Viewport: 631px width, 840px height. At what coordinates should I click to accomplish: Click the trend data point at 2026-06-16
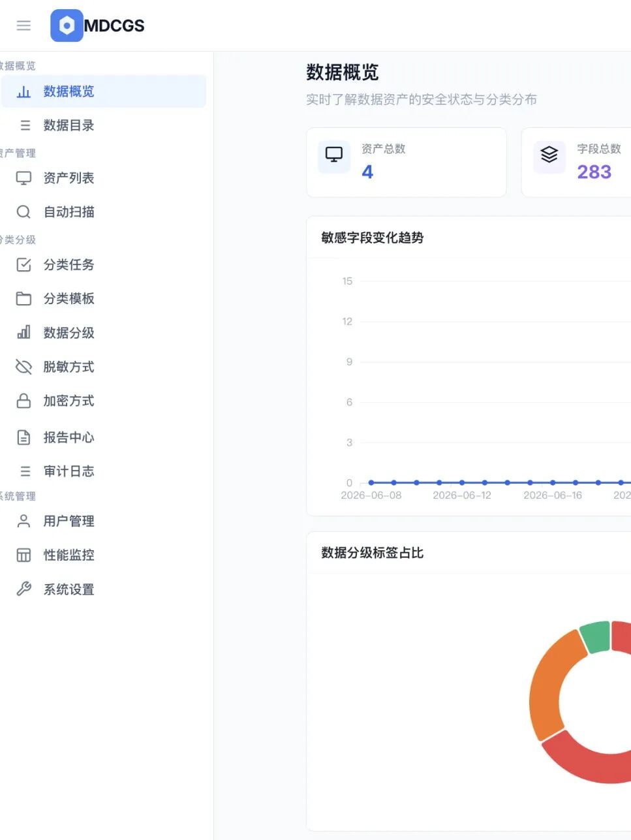click(553, 482)
